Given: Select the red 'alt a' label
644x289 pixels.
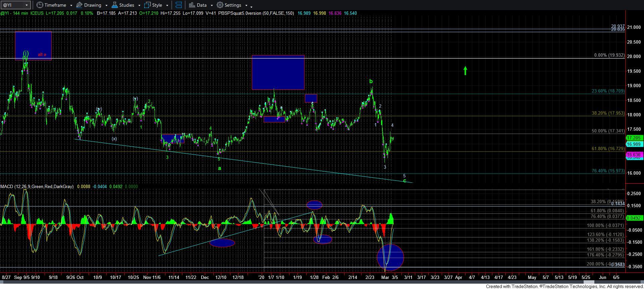Looking at the screenshot, I should click(x=42, y=54).
